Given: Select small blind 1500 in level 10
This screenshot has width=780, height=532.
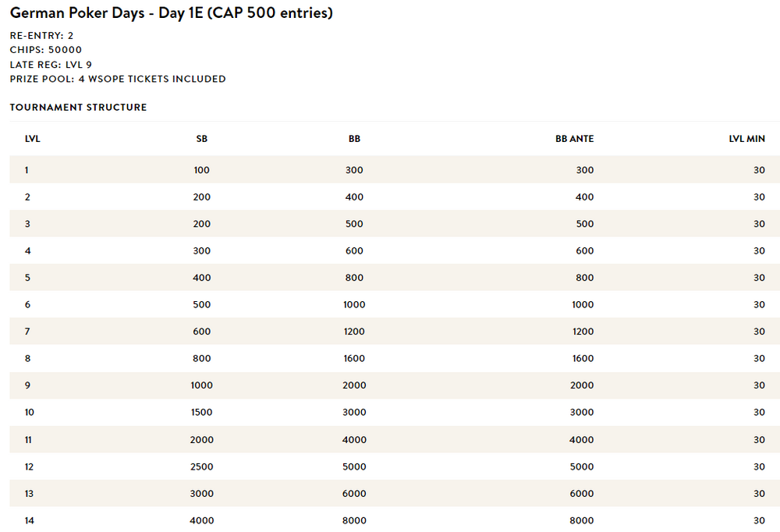Looking at the screenshot, I should [x=201, y=412].
